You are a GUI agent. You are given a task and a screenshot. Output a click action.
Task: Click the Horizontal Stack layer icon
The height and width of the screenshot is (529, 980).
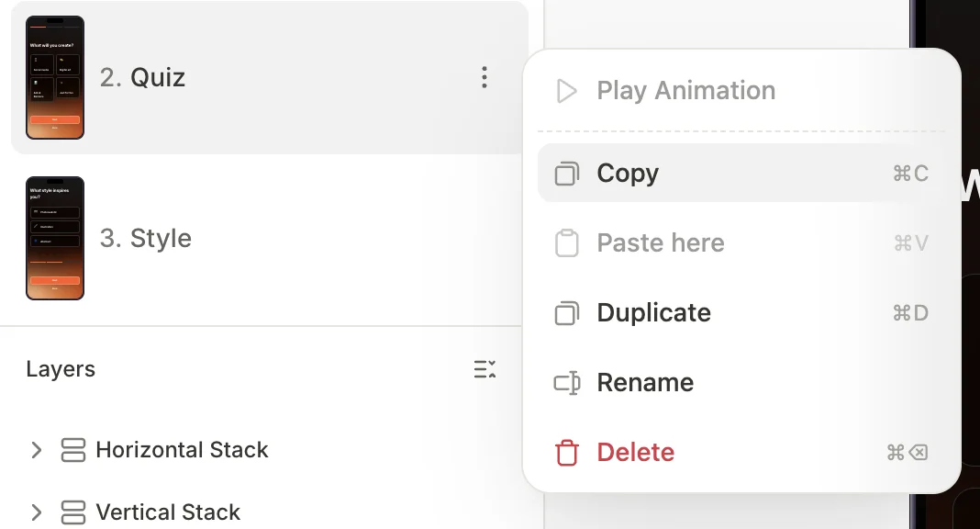coord(73,450)
